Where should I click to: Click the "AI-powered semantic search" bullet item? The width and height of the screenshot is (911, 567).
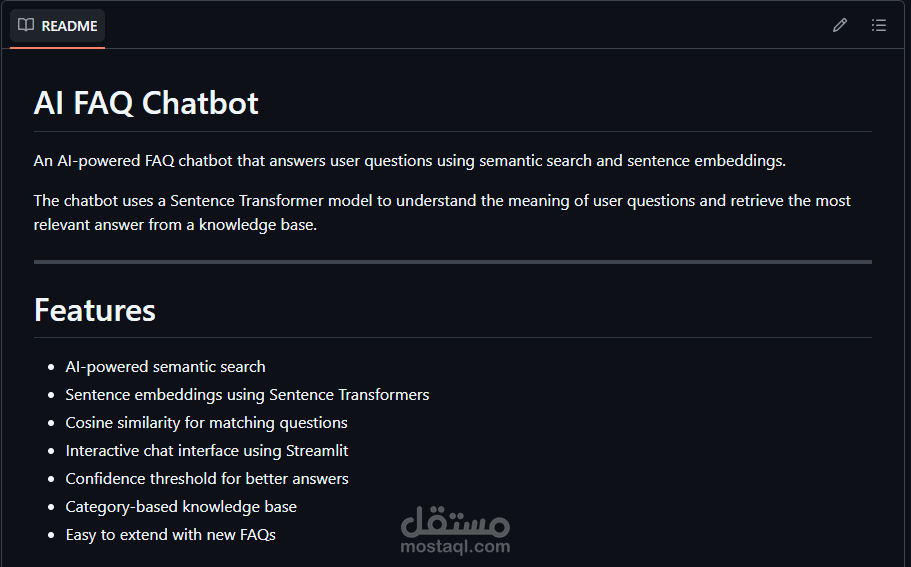pyautogui.click(x=165, y=367)
